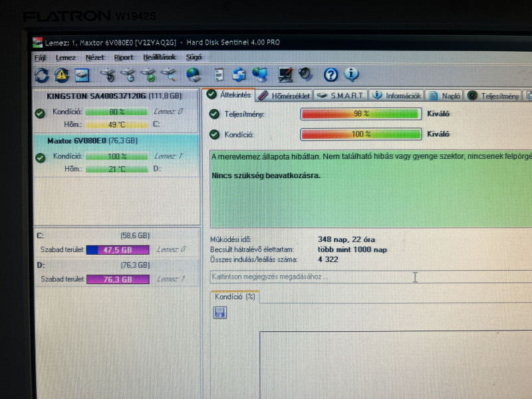Screen dimensions: 532x399
Task: Click KINGSTON temperature 49 °C bar
Action: (x=116, y=124)
